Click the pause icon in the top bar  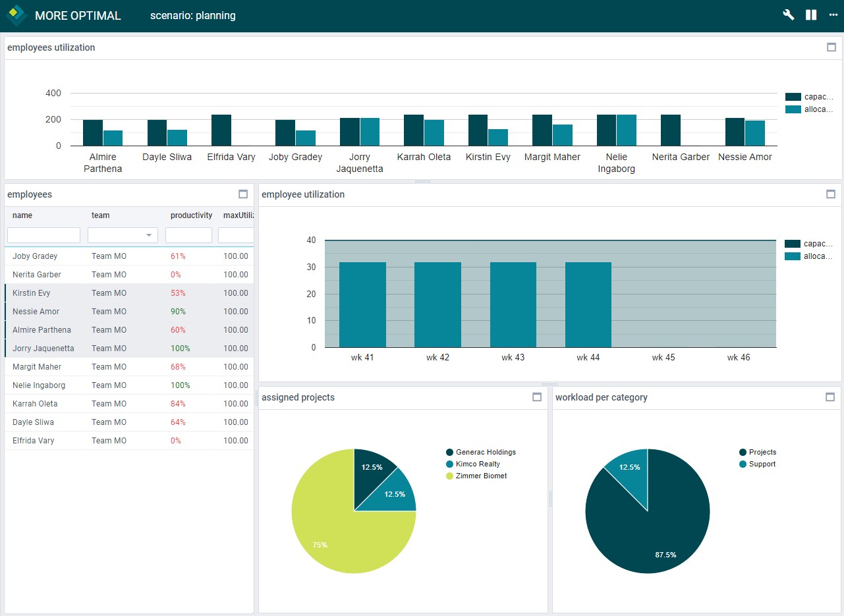coord(810,14)
